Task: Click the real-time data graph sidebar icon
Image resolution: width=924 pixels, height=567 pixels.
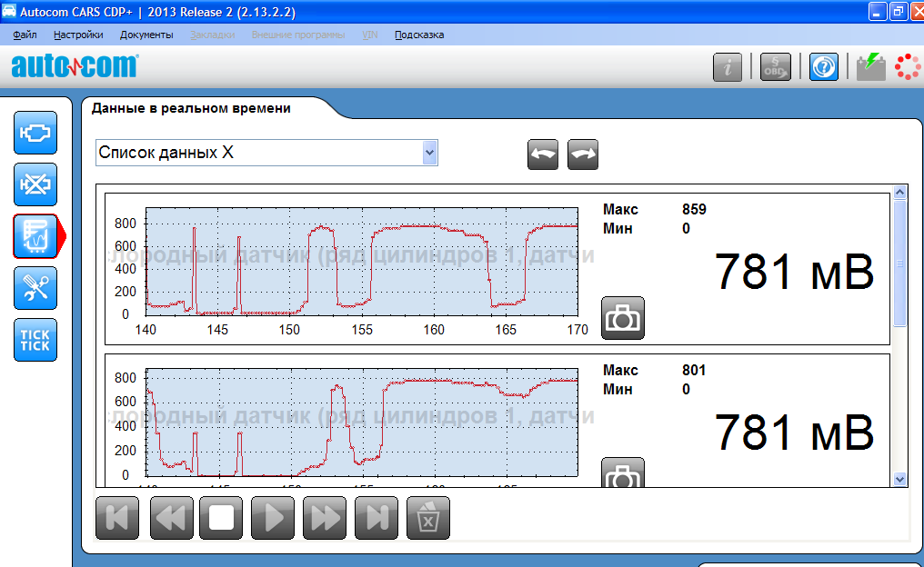Action: tap(35, 236)
